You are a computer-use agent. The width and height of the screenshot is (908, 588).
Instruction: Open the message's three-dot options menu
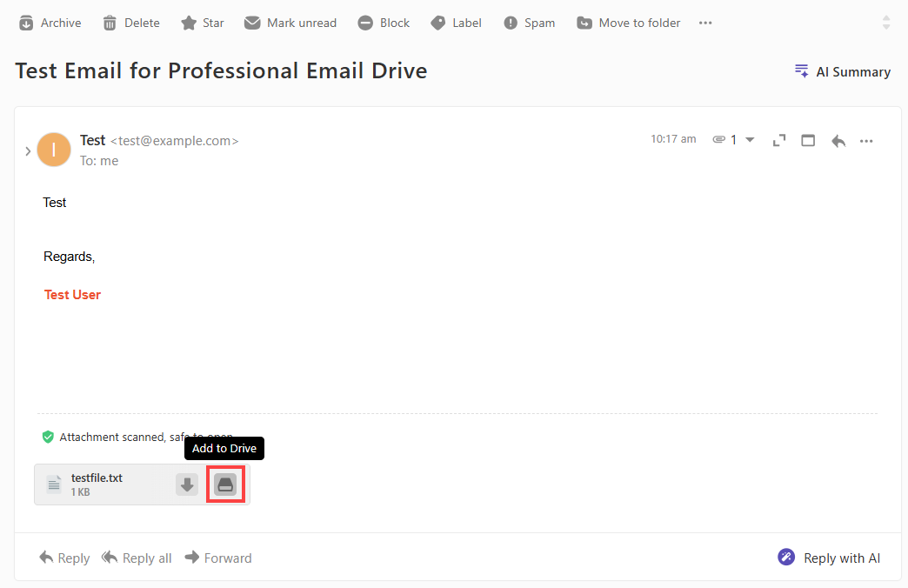866,141
